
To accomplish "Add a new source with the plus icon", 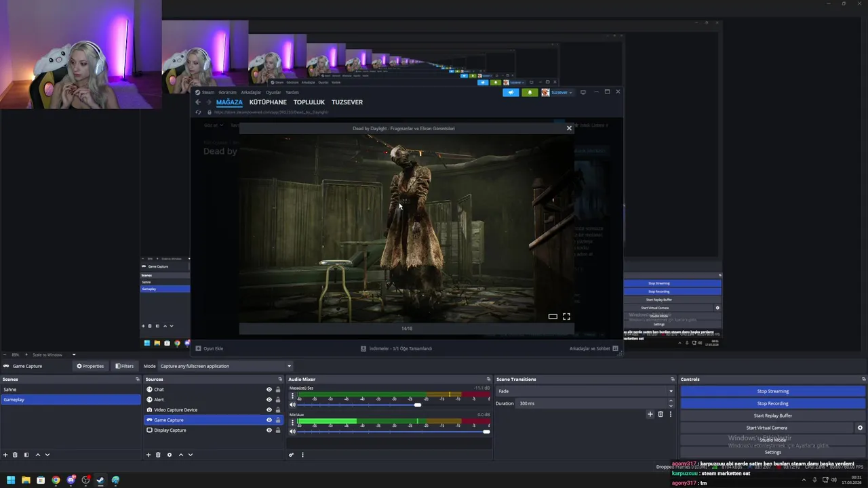I will tap(149, 455).
